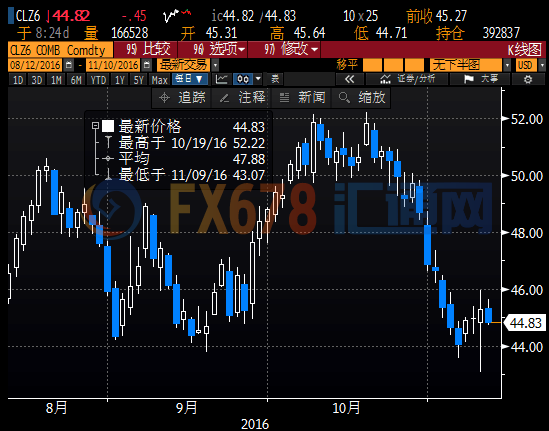Image resolution: width=549 pixels, height=431 pixels.
Task: Click the 48.00 axis label
Action: (527, 233)
